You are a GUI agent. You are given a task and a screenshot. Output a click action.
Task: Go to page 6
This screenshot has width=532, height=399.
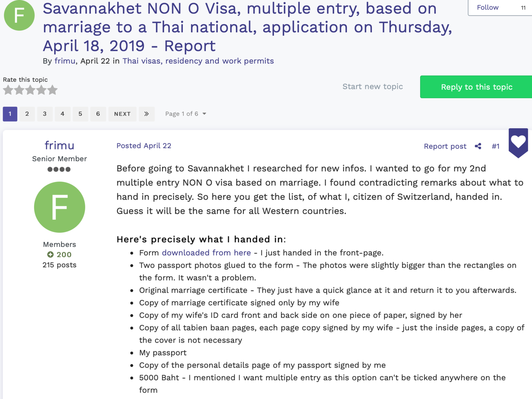click(98, 114)
